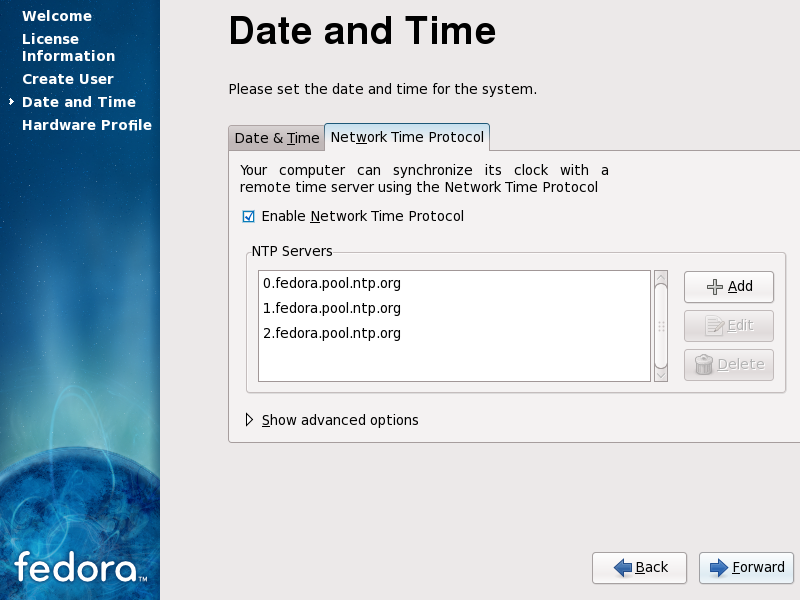The width and height of the screenshot is (800, 600).
Task: Click the trash can Delete icon
Action: tap(704, 364)
